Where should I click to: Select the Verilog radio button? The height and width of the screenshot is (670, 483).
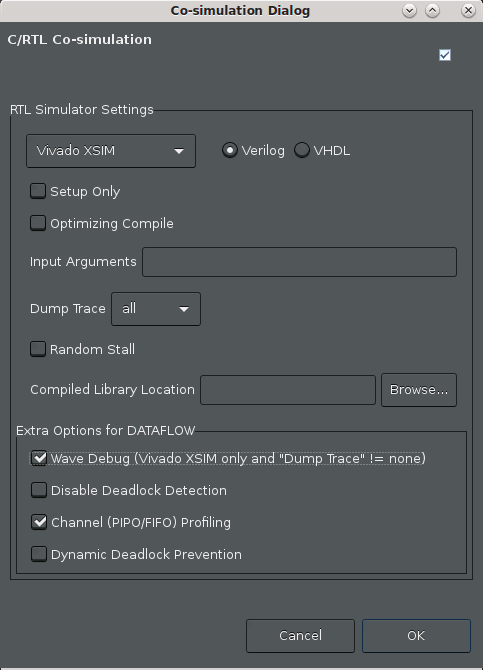click(230, 150)
